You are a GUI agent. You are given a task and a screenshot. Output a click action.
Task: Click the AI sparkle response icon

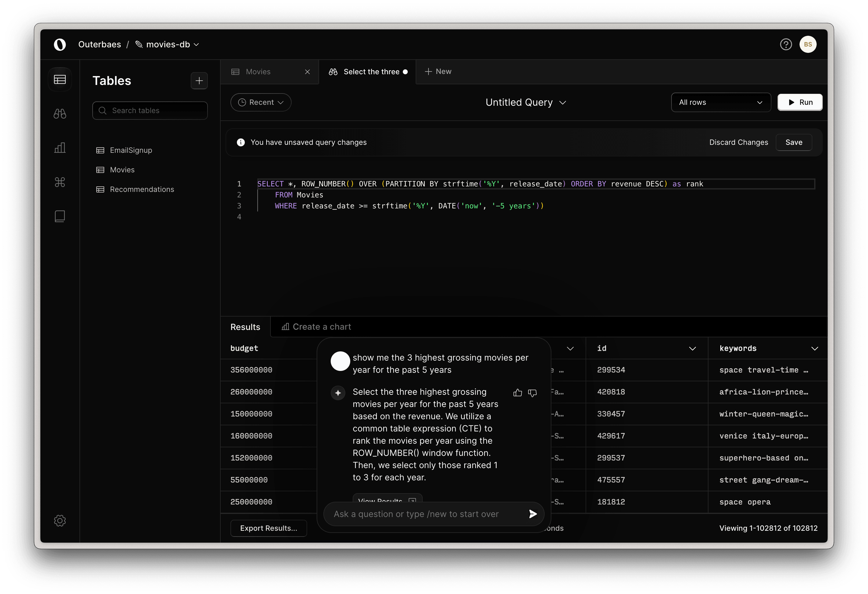pyautogui.click(x=338, y=393)
